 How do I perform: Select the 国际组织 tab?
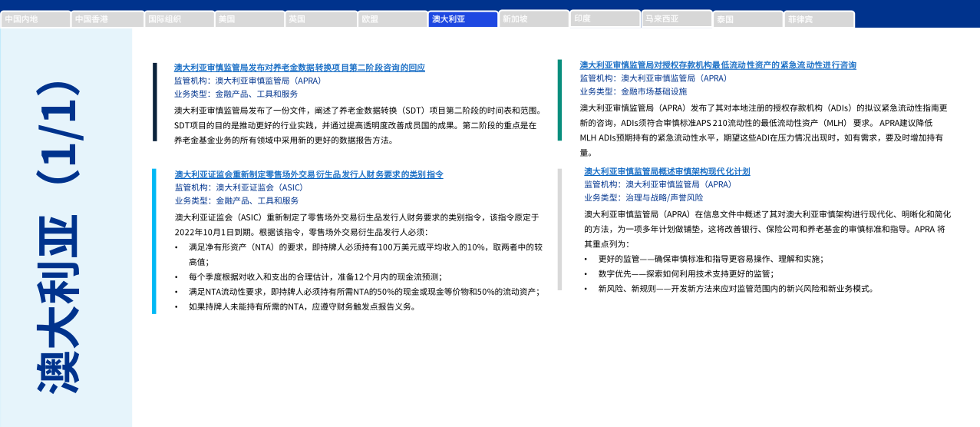[x=179, y=19]
